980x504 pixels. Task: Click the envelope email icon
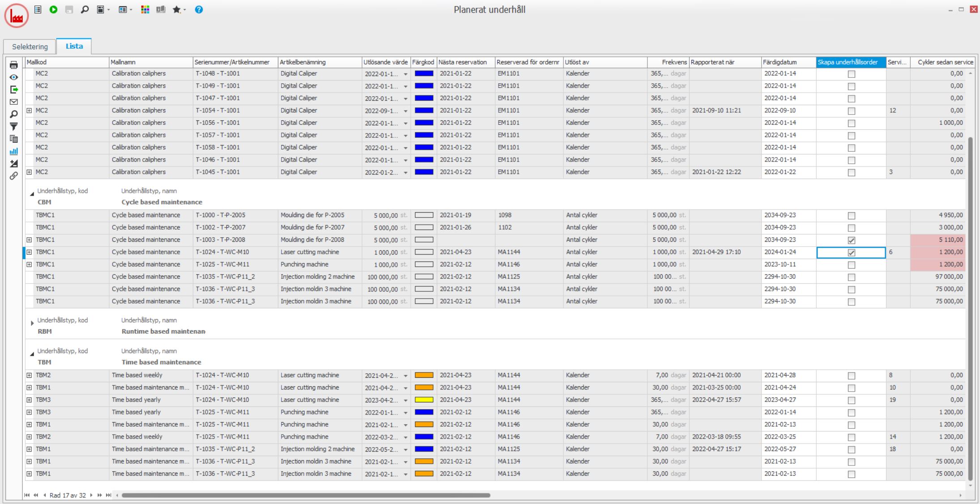click(x=14, y=102)
